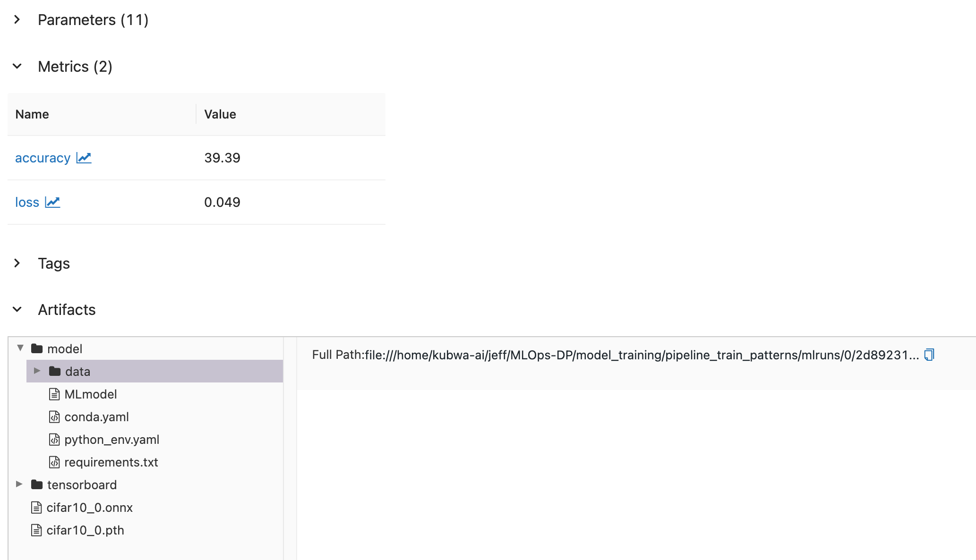Select requirements.txt artifact file

tap(111, 462)
